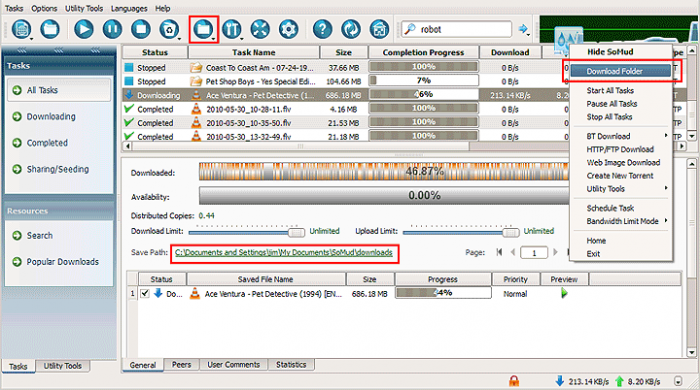Select Create New Torrent entry
The image size is (700, 390).
(620, 175)
